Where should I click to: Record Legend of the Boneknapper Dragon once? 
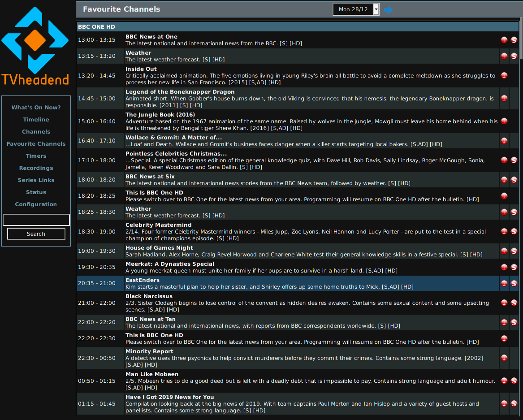tap(504, 99)
